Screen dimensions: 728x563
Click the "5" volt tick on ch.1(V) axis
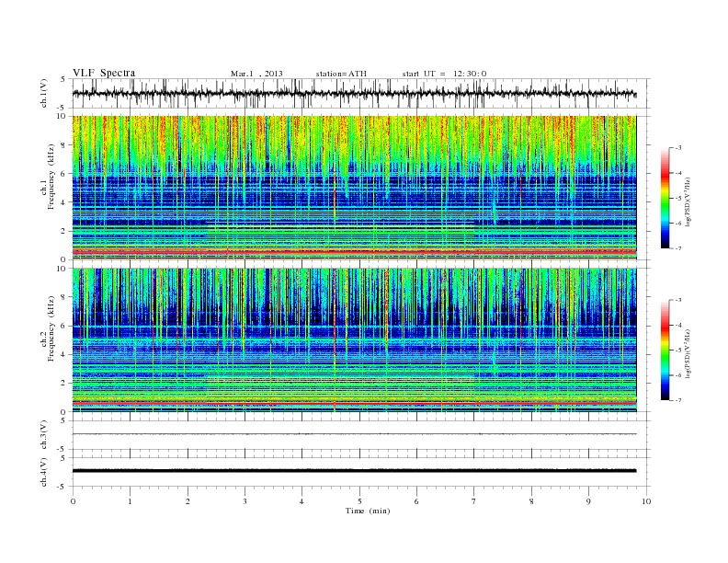coord(63,79)
